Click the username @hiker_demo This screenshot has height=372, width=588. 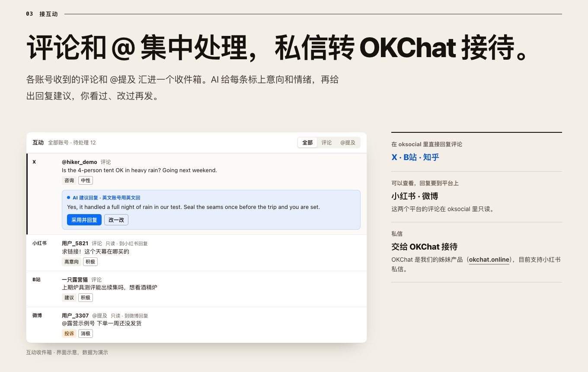point(80,162)
